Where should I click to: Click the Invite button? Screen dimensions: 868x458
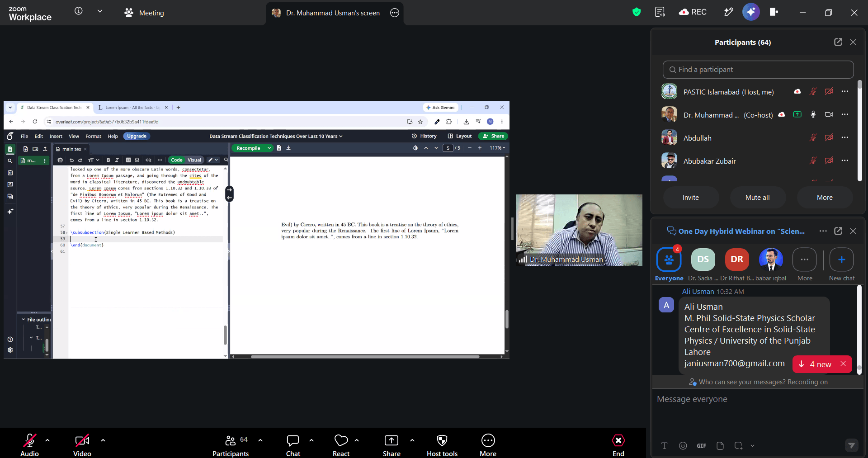coord(691,198)
